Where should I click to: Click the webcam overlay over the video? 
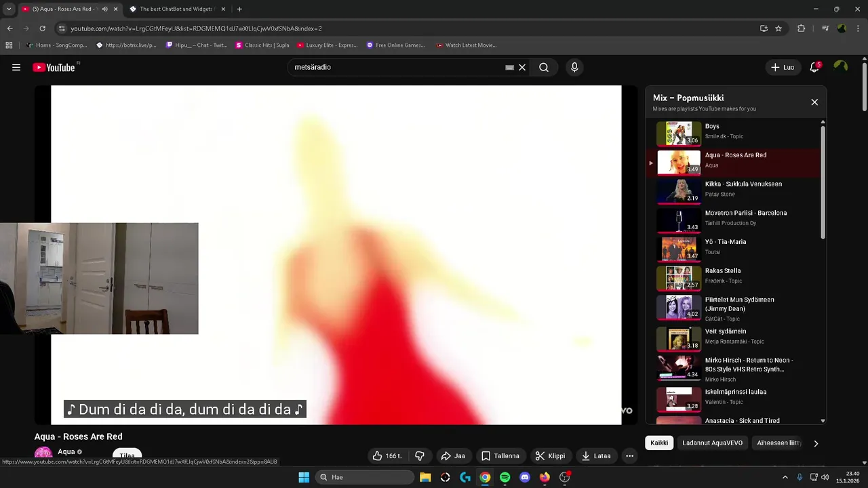point(99,278)
